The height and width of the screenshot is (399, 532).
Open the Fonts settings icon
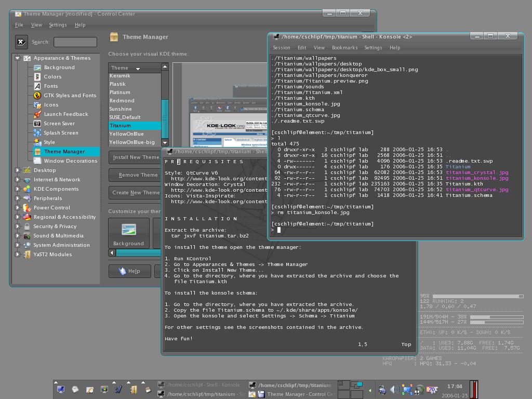point(37,86)
